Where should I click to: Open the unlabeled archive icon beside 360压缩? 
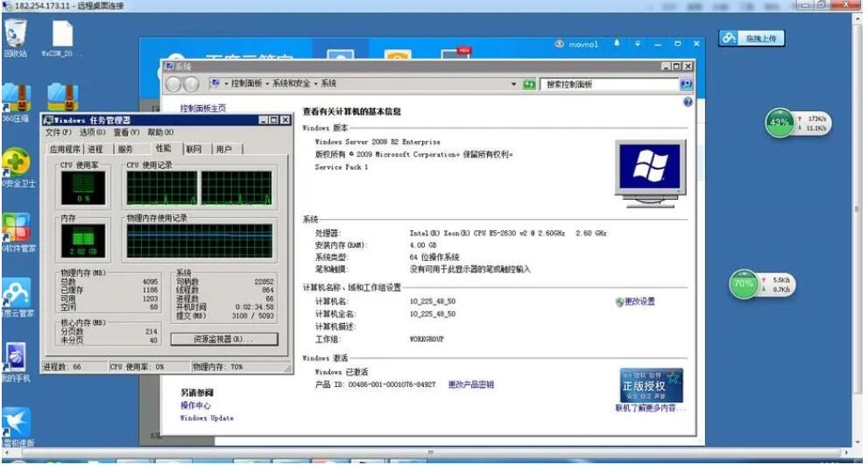(62, 98)
